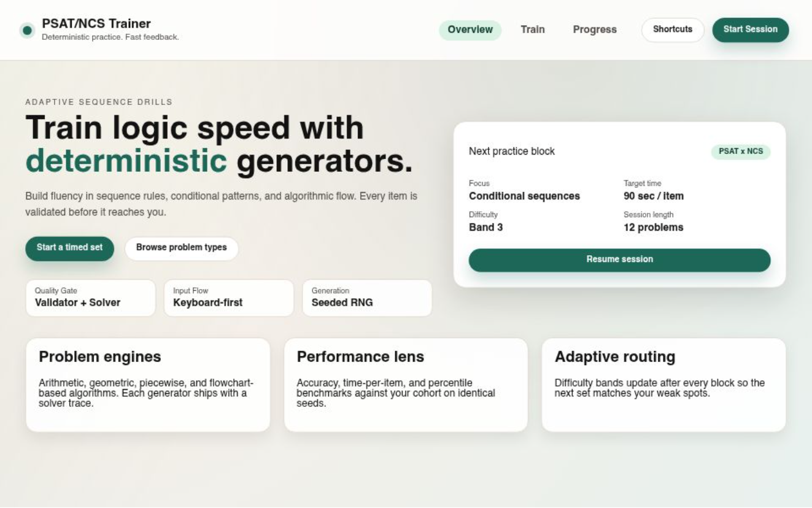Click the 'Build fluency in sequence rules' paragraph

(221, 204)
